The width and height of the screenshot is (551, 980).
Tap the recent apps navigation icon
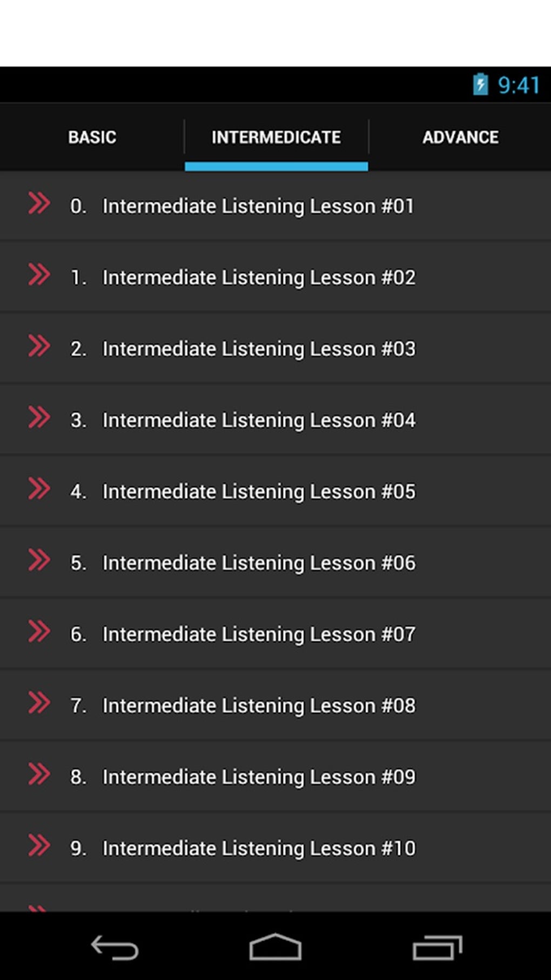[x=438, y=948]
